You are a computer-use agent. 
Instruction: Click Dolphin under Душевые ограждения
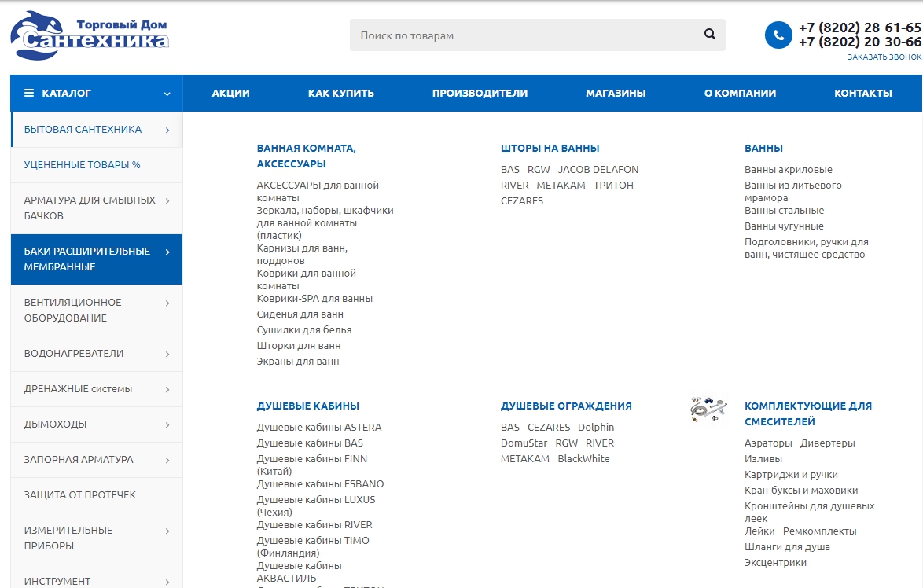point(596,428)
